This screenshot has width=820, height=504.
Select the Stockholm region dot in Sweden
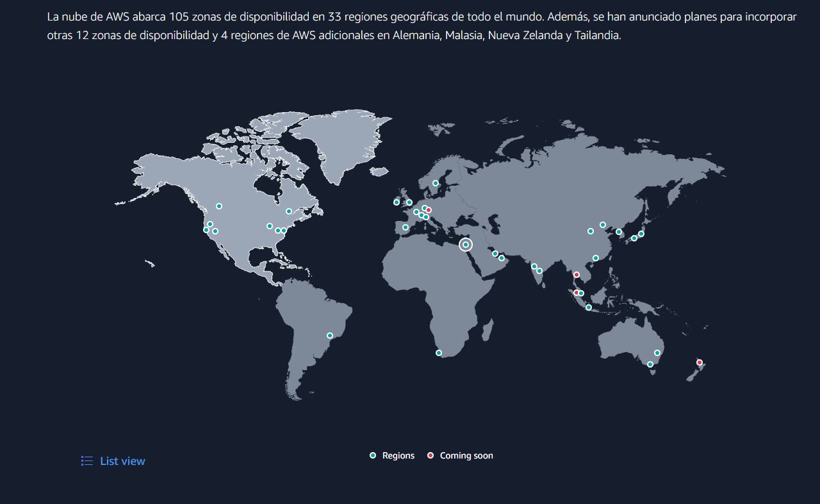pyautogui.click(x=436, y=183)
